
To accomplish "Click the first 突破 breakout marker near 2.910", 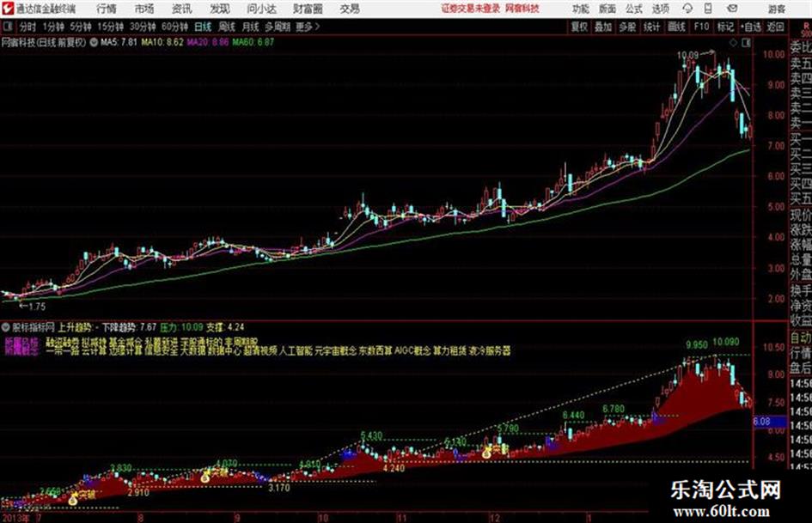I will coord(87,496).
